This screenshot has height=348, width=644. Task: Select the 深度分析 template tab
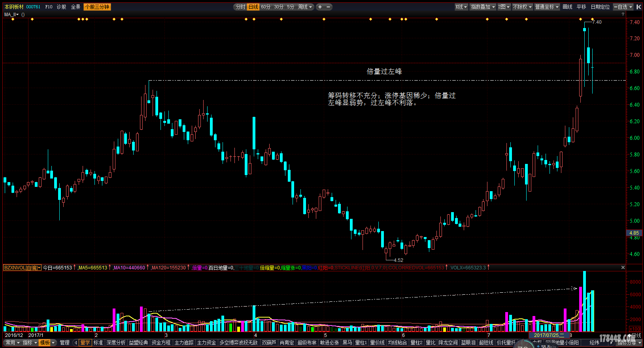click(116, 342)
